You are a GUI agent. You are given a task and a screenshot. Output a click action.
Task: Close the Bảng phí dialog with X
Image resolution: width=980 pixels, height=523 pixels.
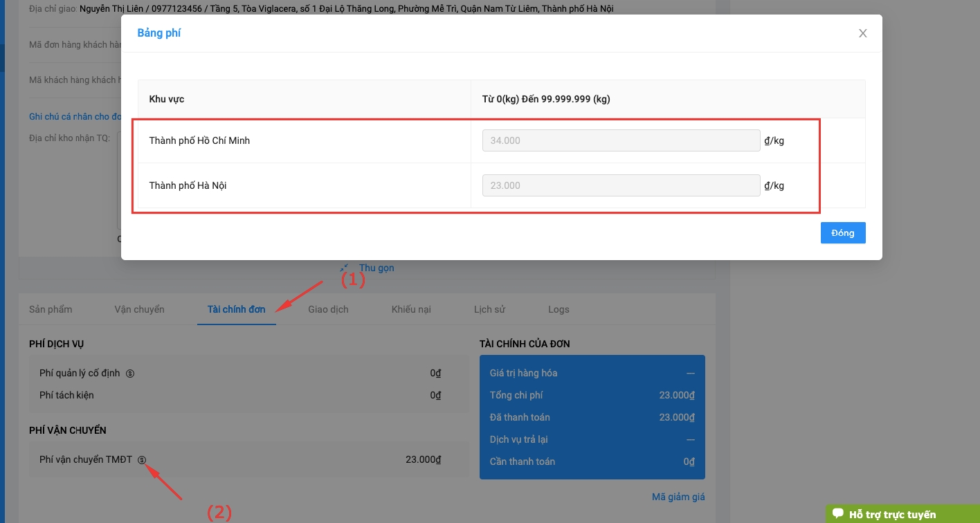pos(862,33)
